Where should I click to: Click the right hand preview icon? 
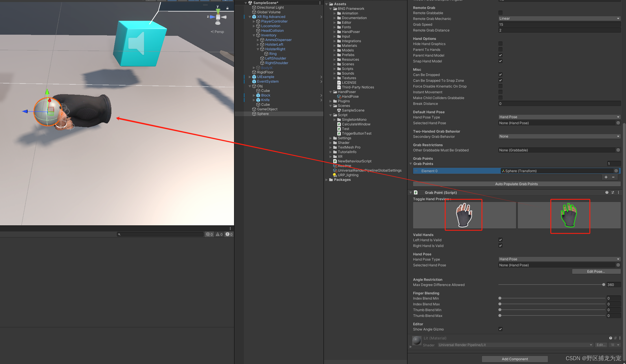coord(569,215)
